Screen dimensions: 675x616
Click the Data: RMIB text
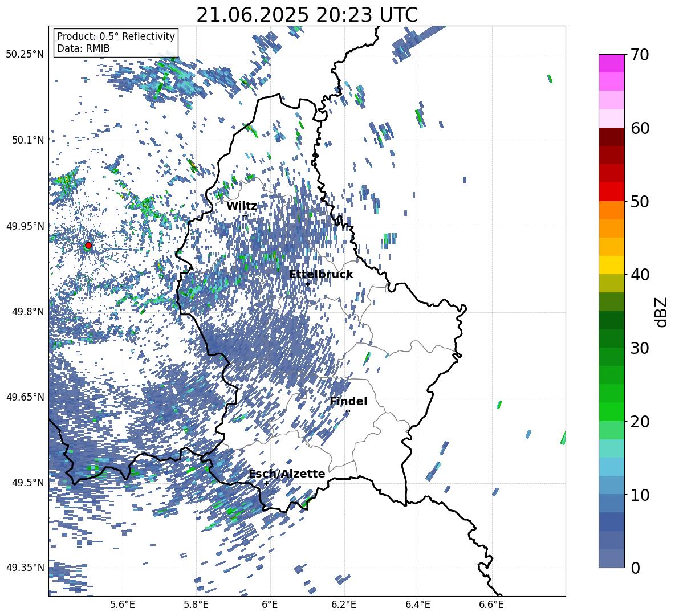click(x=83, y=48)
